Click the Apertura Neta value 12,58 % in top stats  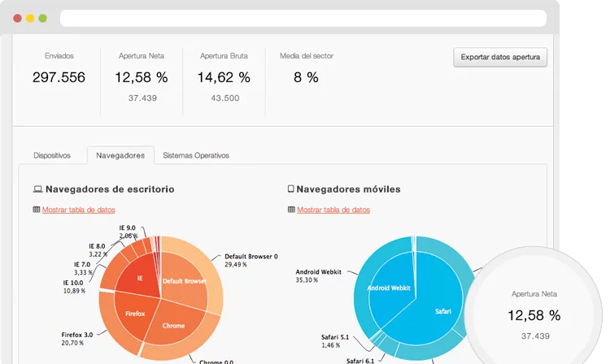coord(142,77)
